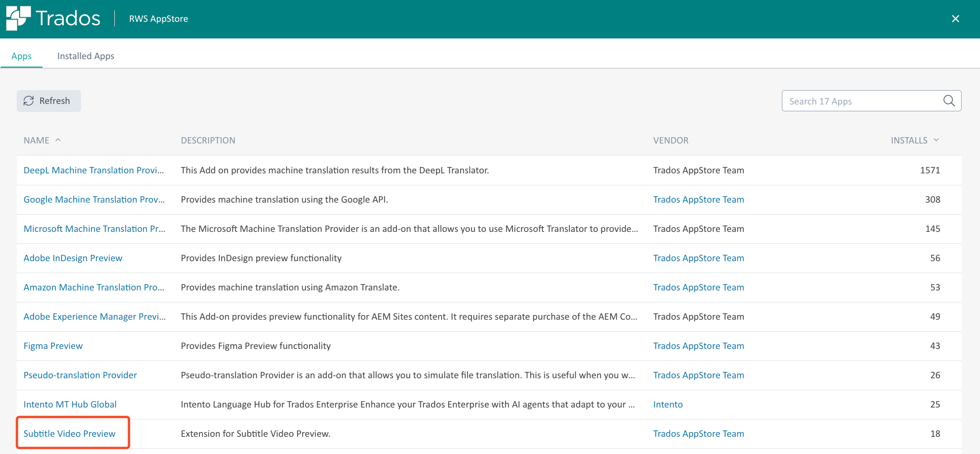The width and height of the screenshot is (980, 454).
Task: Click the install count 53
Action: pos(935,288)
